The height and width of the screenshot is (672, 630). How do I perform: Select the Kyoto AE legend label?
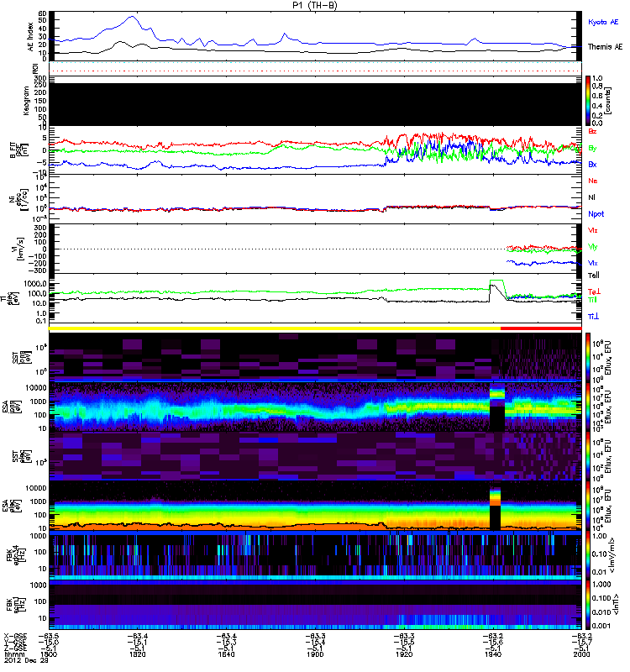(603, 22)
